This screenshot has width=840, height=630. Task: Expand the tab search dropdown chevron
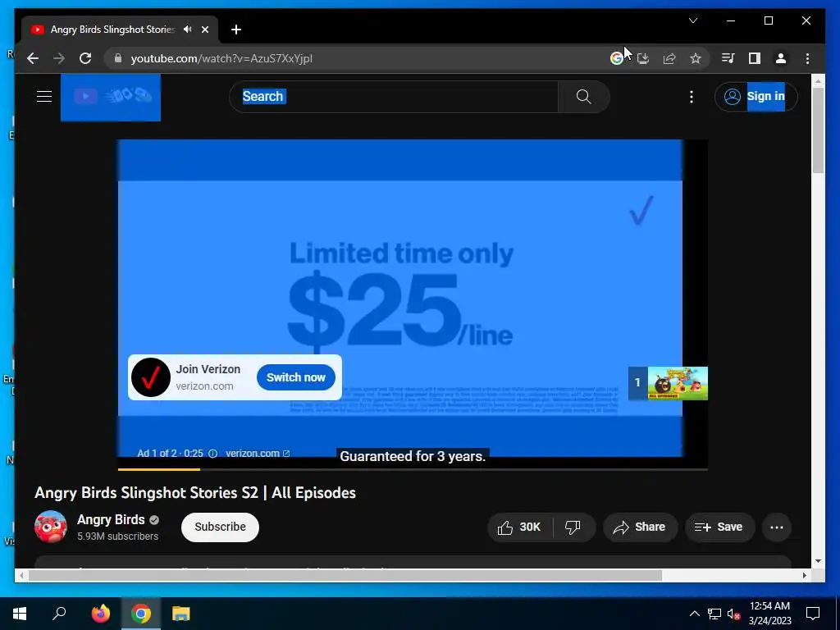click(x=693, y=21)
